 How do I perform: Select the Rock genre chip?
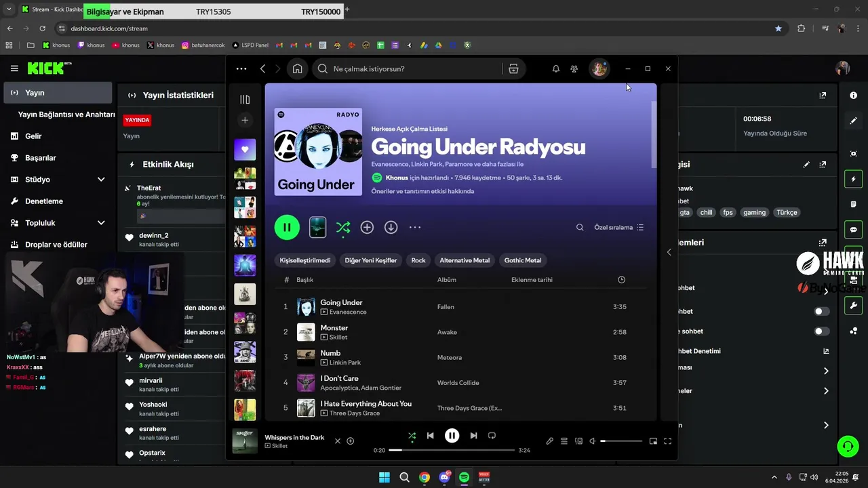pos(418,260)
